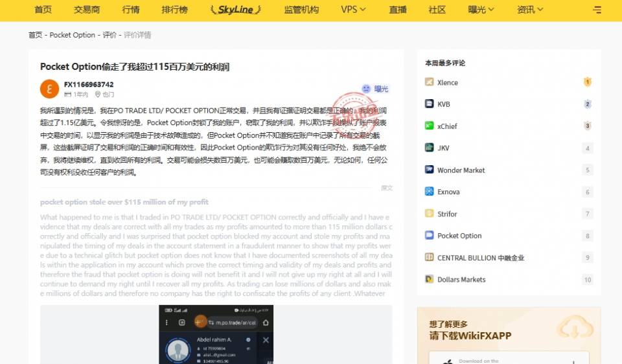The height and width of the screenshot is (364, 622).
Task: Click the rank 3 bronze medal badge
Action: point(588,126)
